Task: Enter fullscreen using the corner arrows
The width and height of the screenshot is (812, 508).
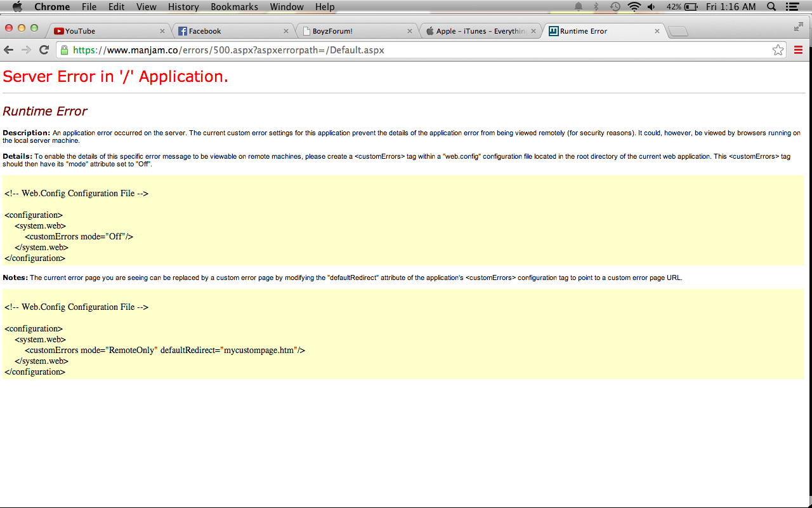Action: 798,27
